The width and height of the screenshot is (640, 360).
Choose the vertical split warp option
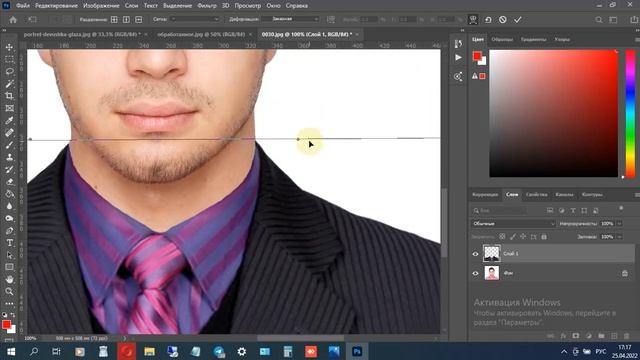pyautogui.click(x=127, y=20)
